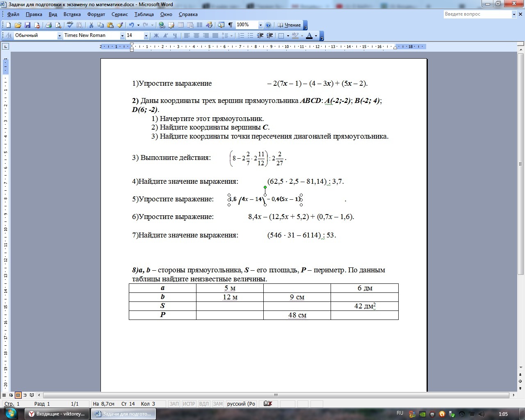The height and width of the screenshot is (420, 525).
Task: Create a new blank document
Action: pos(8,25)
